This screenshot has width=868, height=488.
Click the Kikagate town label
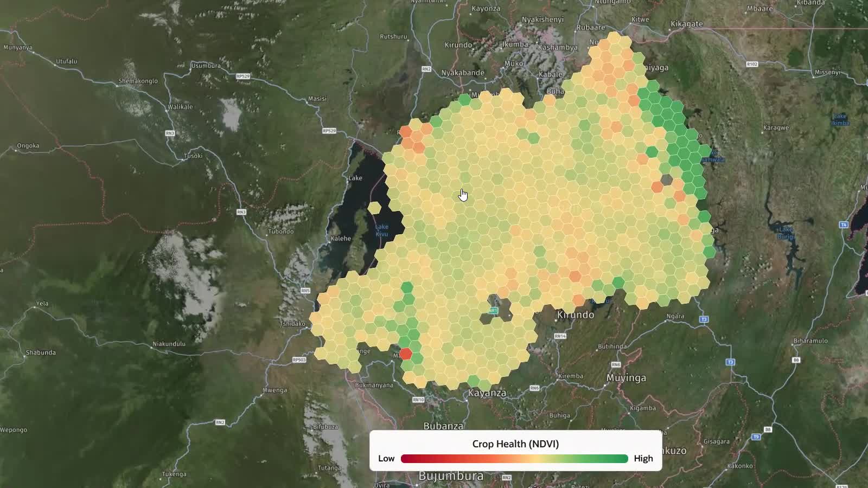tap(687, 24)
